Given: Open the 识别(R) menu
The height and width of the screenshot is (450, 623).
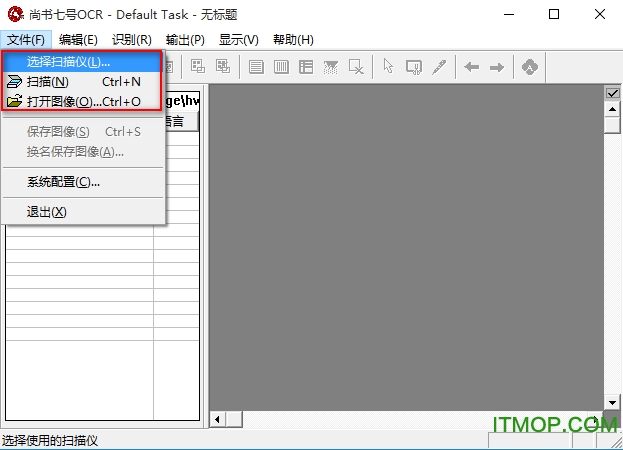Looking at the screenshot, I should point(132,40).
